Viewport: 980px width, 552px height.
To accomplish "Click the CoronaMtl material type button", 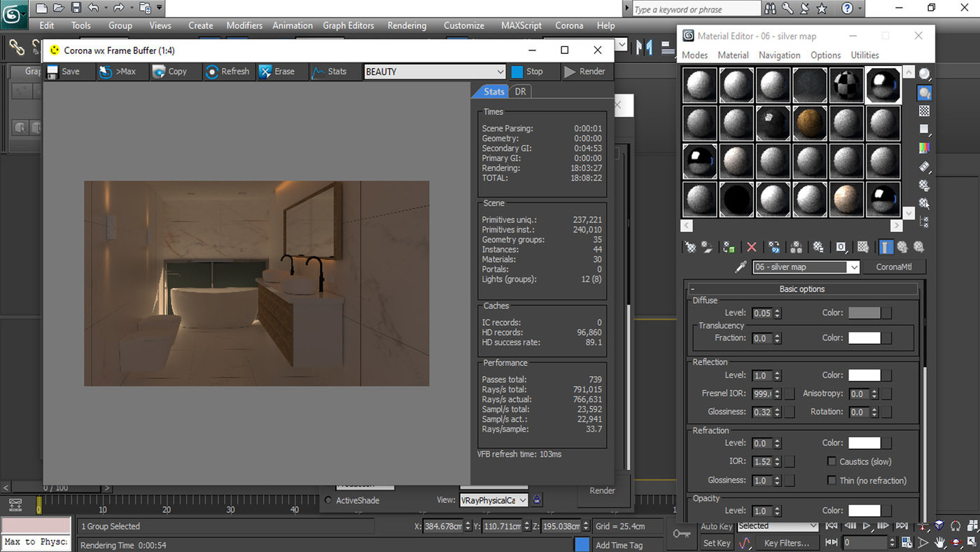I will tap(892, 267).
